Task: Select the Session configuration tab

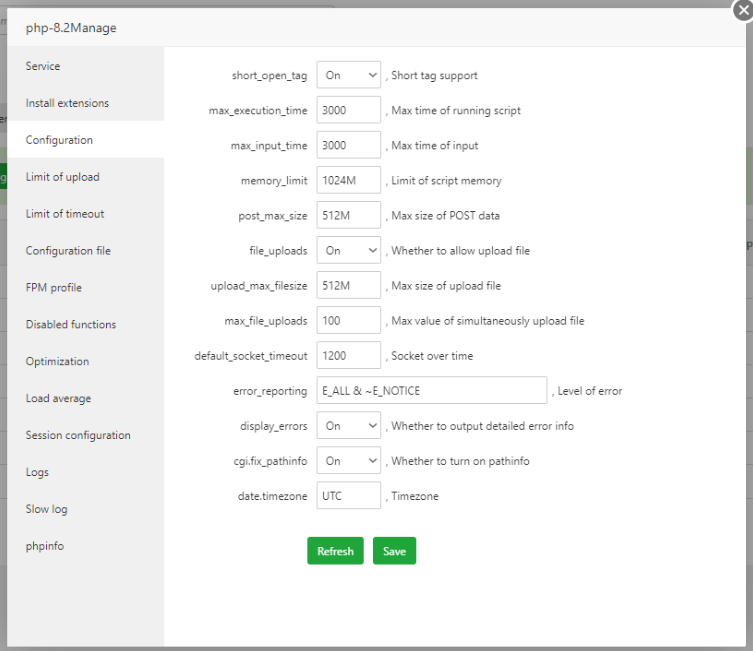Action: pos(78,435)
